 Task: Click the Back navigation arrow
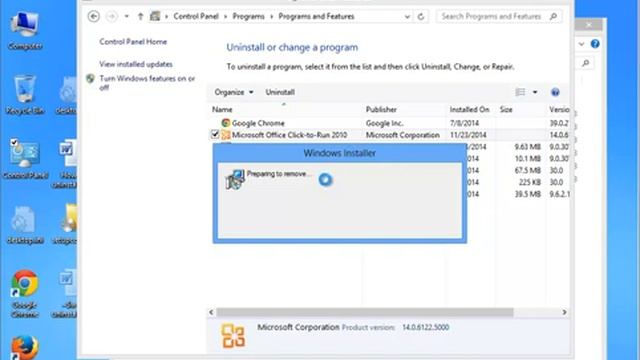(93, 16)
